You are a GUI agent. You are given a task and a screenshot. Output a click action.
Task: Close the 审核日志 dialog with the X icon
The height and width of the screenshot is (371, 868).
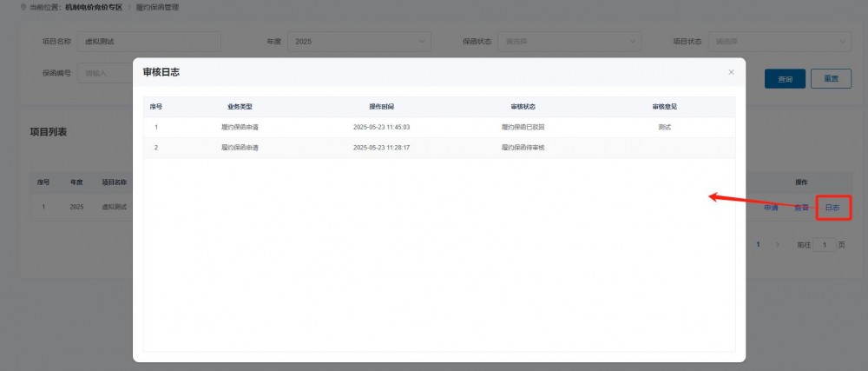click(731, 72)
